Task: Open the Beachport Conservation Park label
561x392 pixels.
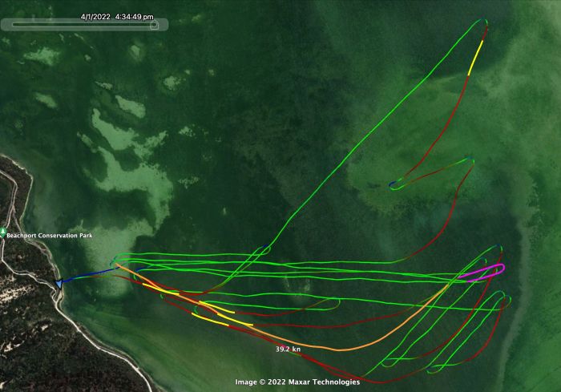Action: pos(50,236)
